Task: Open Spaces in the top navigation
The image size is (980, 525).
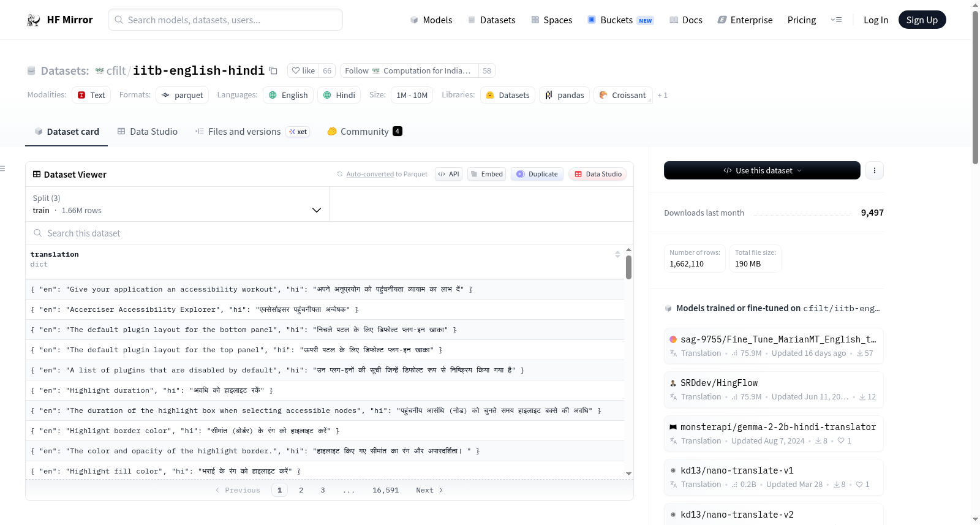Action: (551, 20)
